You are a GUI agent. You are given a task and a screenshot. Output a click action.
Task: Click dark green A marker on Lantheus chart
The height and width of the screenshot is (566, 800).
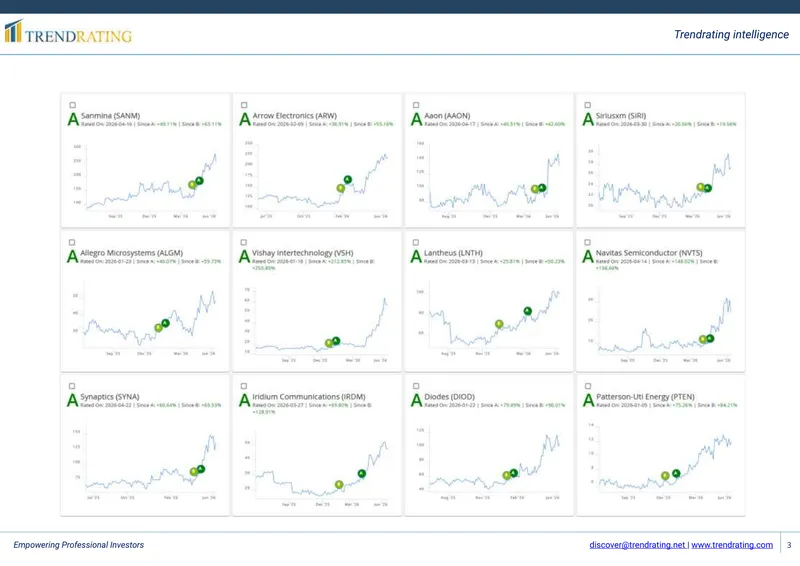pos(528,311)
